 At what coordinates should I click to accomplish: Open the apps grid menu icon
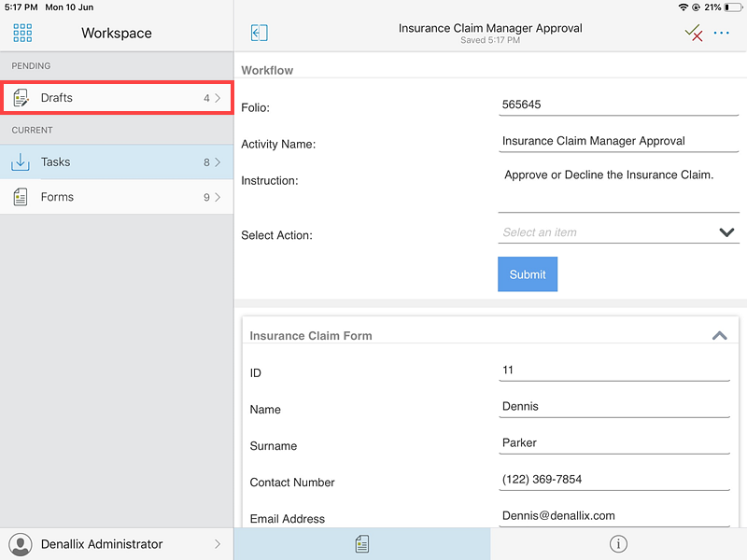[22, 33]
